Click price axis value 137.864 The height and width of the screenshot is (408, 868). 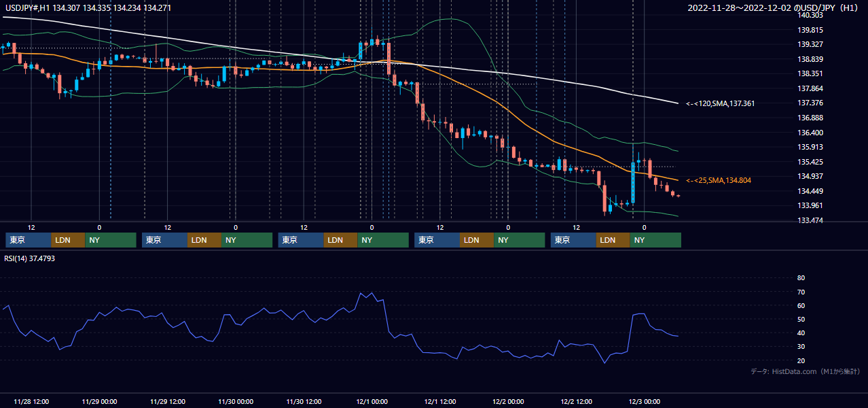tap(810, 88)
